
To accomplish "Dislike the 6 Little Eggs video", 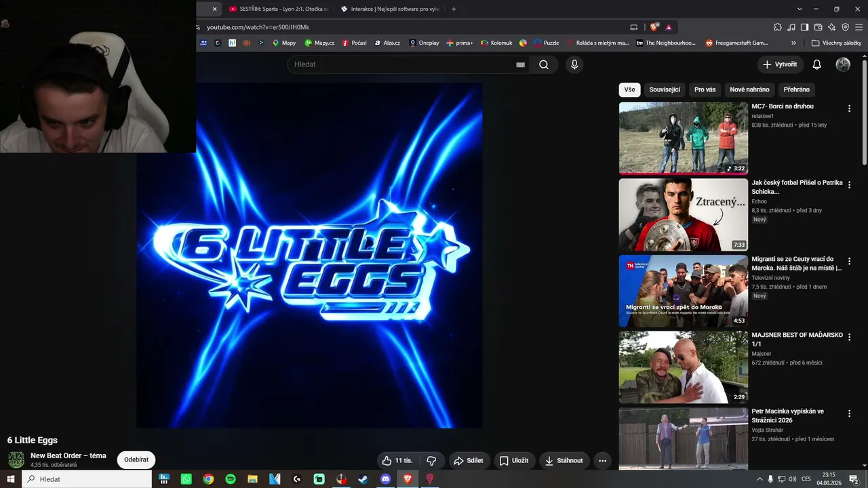I will pyautogui.click(x=431, y=461).
